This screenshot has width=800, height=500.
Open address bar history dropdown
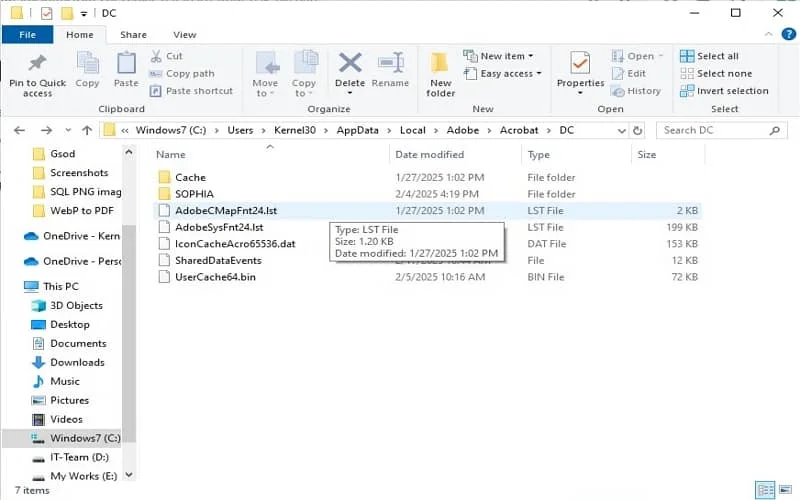point(621,131)
